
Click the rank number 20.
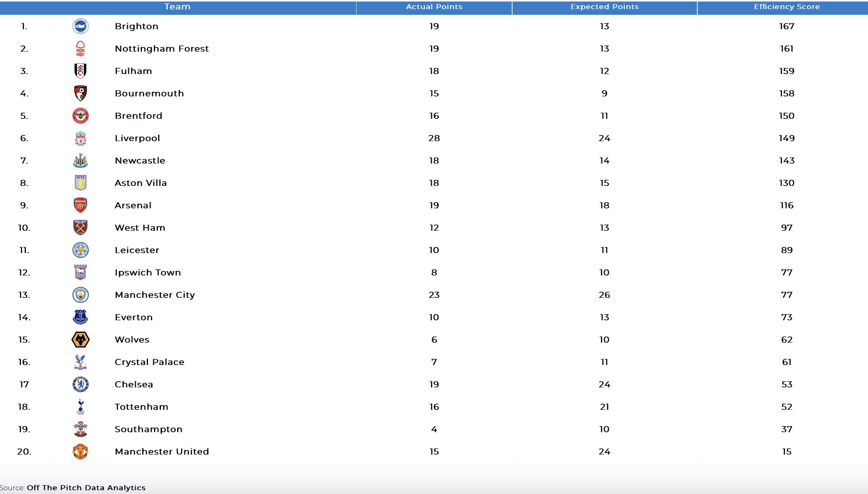(x=24, y=452)
